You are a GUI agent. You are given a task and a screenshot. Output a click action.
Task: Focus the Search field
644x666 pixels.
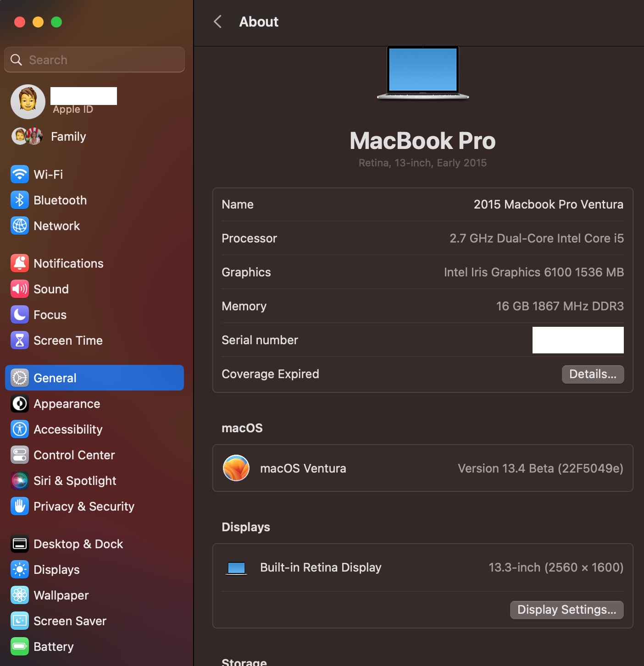94,60
